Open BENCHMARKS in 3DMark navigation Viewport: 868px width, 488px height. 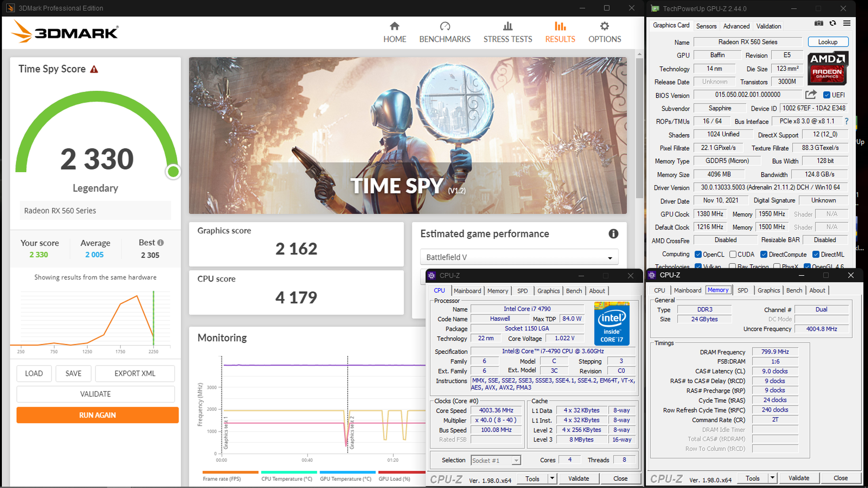coord(445,33)
